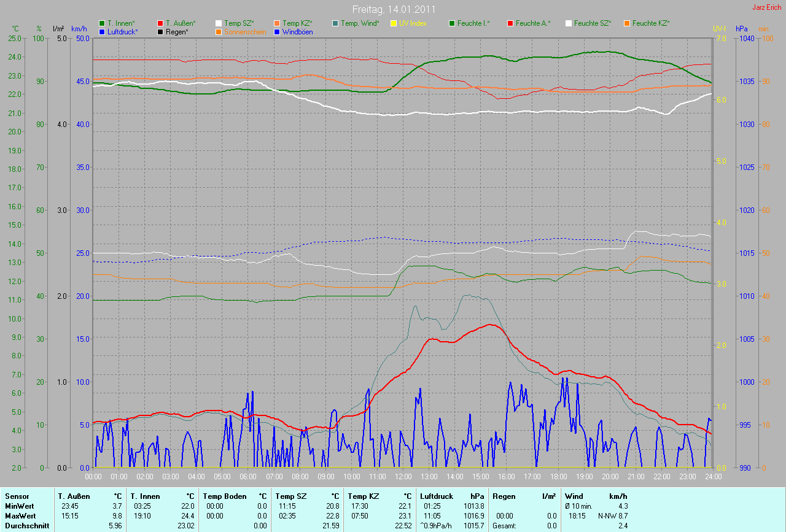Toggle the Feuchte I. series label
This screenshot has height=532, width=786.
click(475, 23)
